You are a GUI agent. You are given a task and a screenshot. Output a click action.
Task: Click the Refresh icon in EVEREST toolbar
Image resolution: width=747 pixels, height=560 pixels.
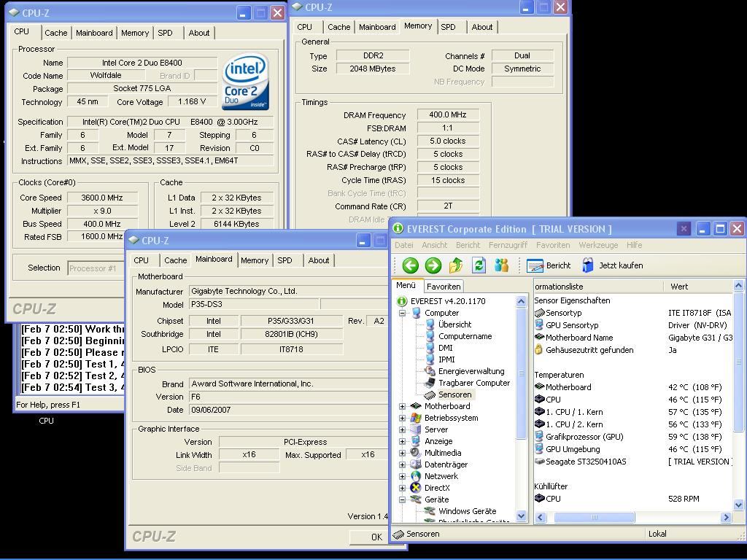[x=479, y=265]
